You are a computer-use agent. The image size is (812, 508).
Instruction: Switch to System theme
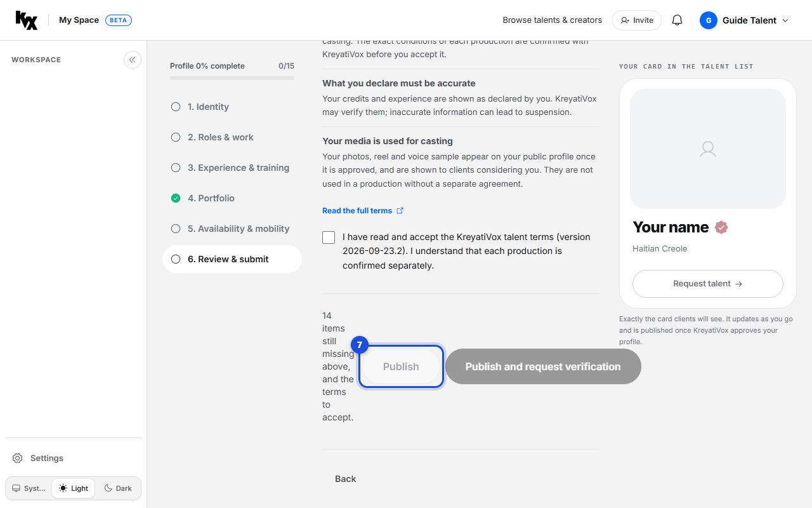[x=29, y=488]
